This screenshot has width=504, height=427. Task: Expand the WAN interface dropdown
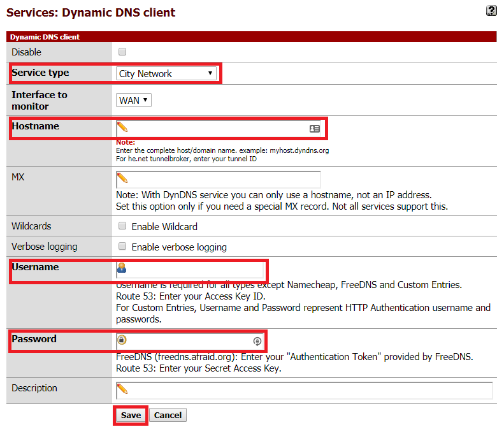coord(134,100)
